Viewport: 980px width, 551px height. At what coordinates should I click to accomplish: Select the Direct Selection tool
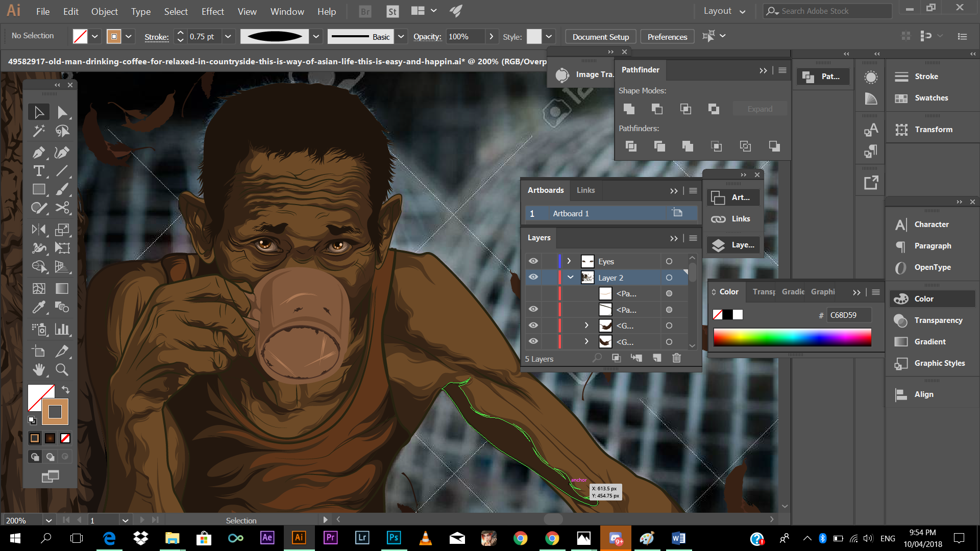62,112
